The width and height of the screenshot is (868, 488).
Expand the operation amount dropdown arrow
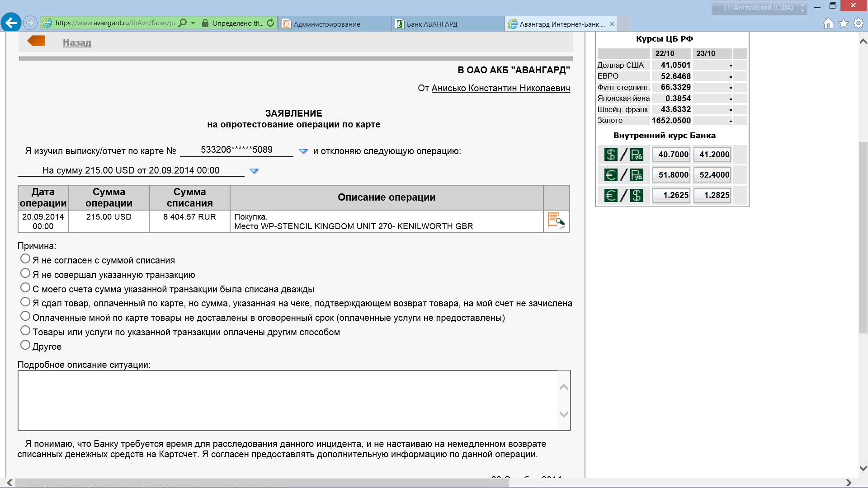point(254,171)
